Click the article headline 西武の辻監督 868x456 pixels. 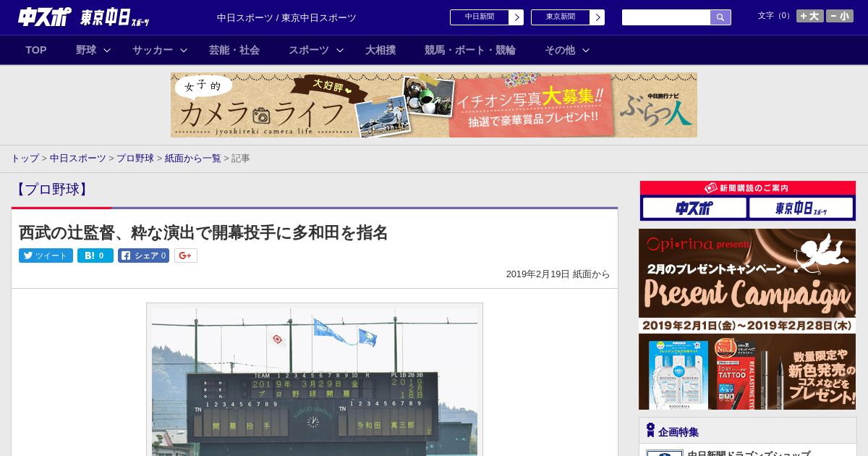tap(203, 232)
